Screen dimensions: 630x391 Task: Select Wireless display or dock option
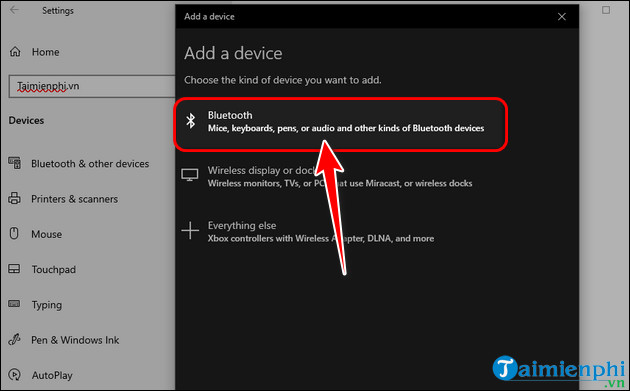click(340, 177)
